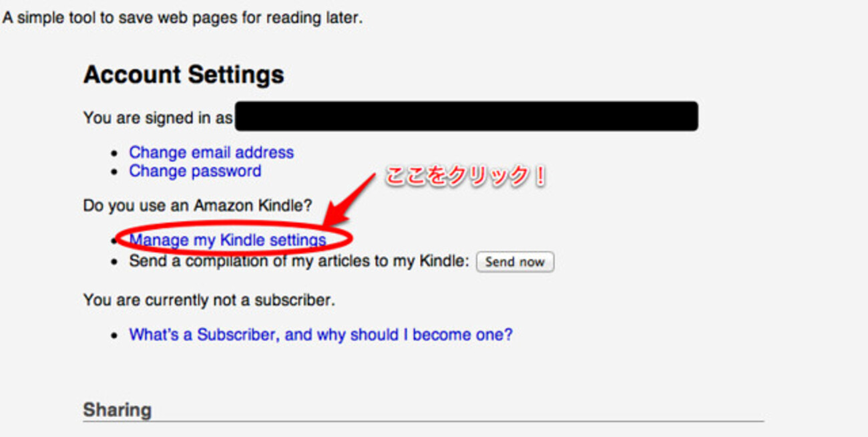Viewport: 868px width, 437px height.
Task: Click the bullet beside Change email address
Action: 116,154
